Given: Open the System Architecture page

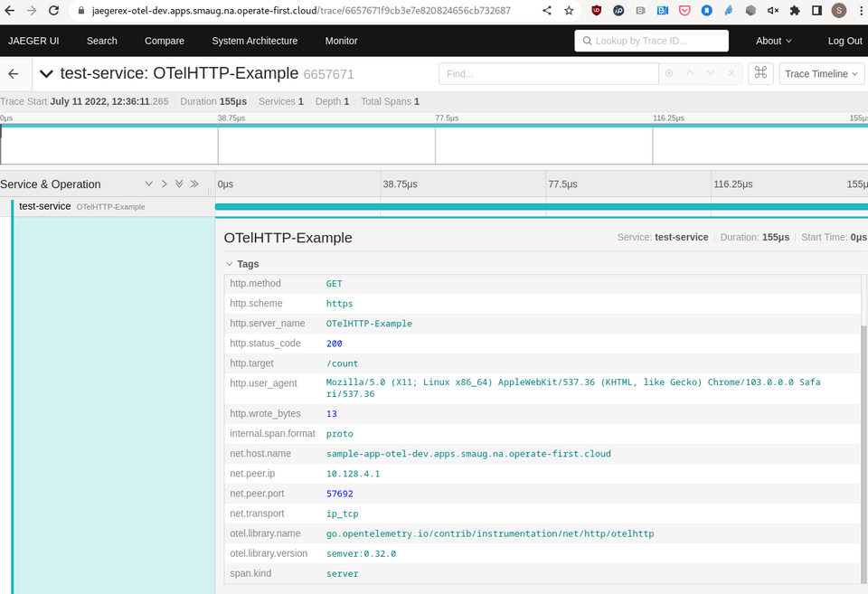Looking at the screenshot, I should click(x=254, y=41).
